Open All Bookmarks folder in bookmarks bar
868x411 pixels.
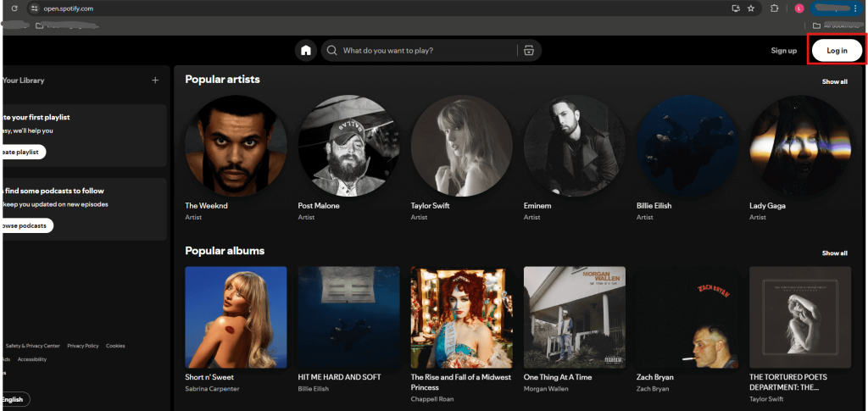[837, 25]
